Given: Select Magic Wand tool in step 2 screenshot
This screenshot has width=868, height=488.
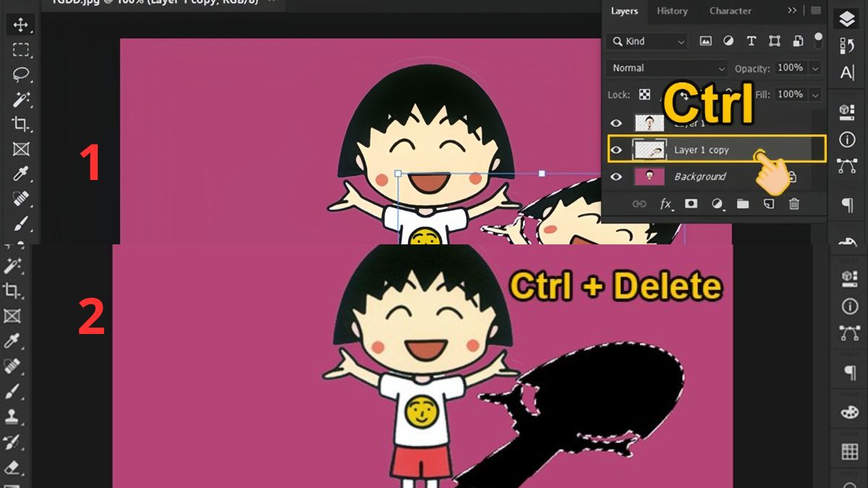Looking at the screenshot, I should click(x=12, y=265).
